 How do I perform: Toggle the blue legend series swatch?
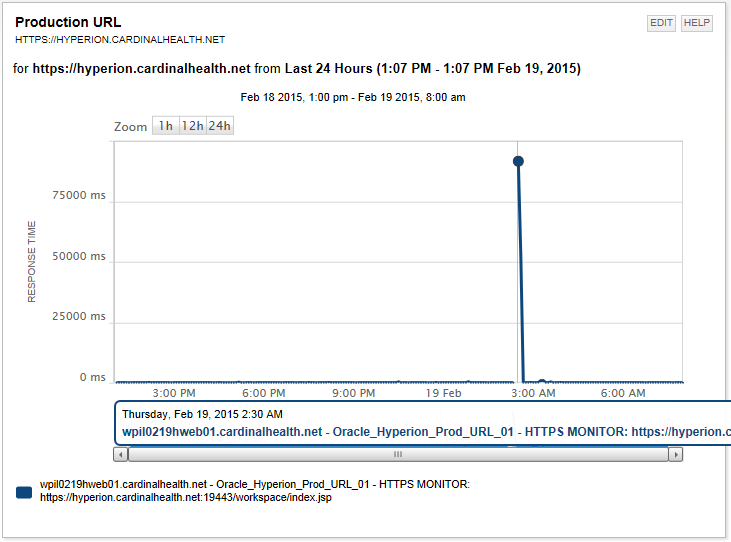pyautogui.click(x=24, y=492)
